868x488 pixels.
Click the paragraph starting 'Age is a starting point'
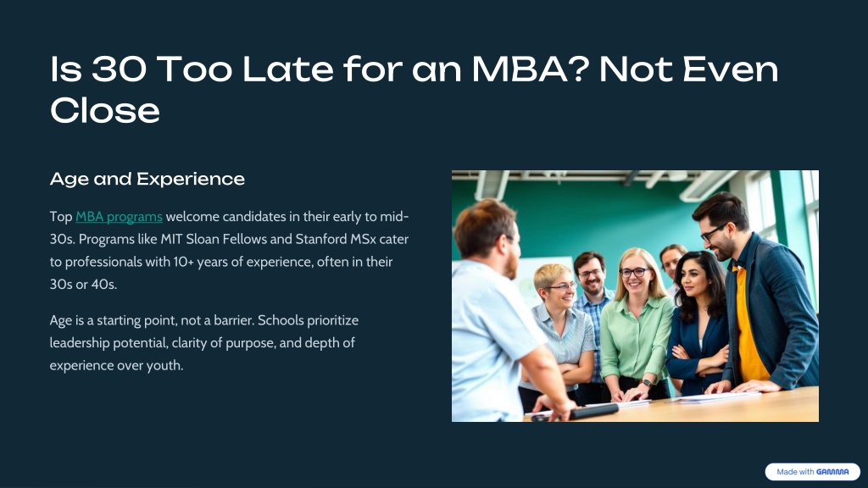coord(204,342)
